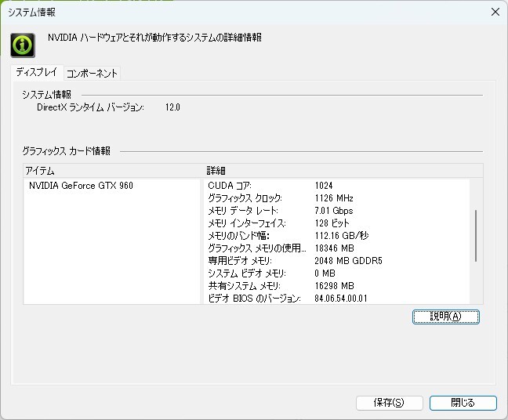Select the ディスプレイ tab
Screen dimensions: 508x420
pyautogui.click(x=37, y=72)
